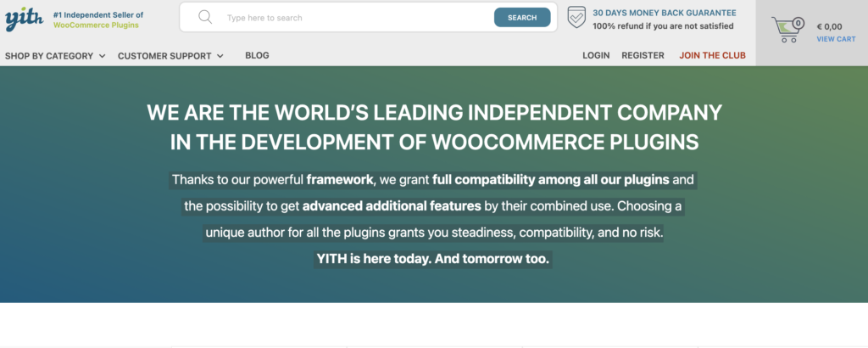This screenshot has width=868, height=348.
Task: Open the shopping cart icon
Action: point(786,30)
